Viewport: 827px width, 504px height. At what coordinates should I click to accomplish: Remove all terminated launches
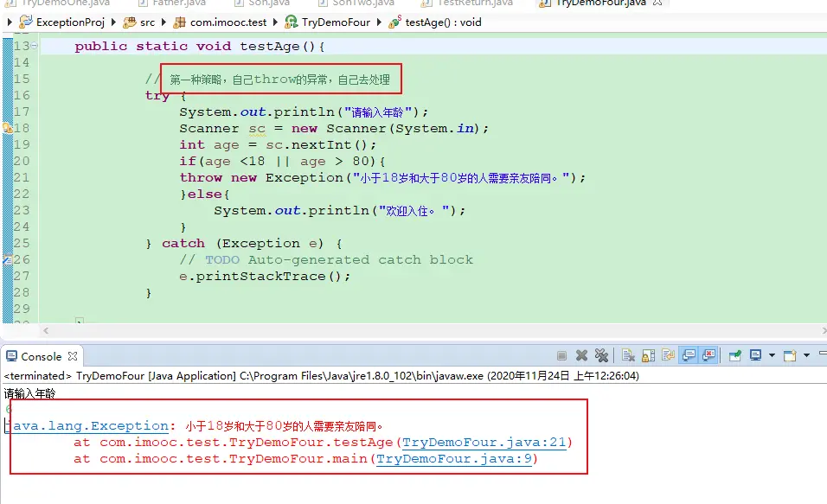601,355
